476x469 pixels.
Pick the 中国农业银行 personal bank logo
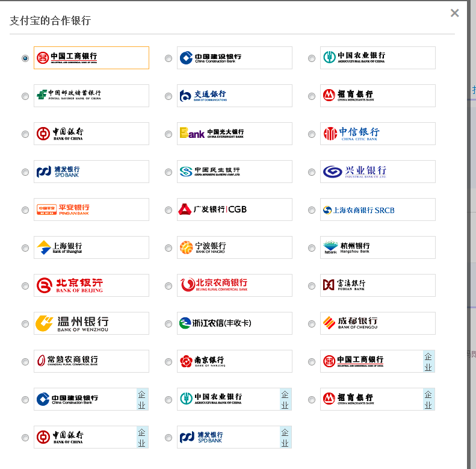tap(378, 58)
